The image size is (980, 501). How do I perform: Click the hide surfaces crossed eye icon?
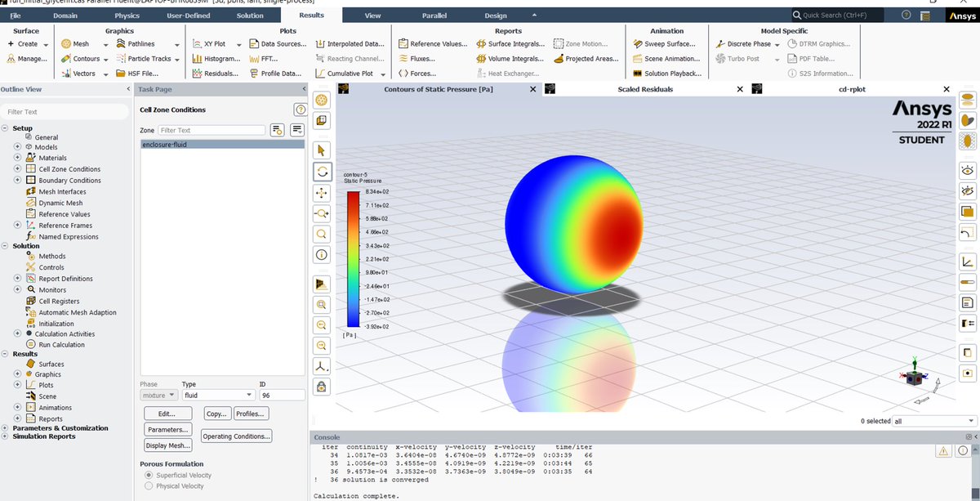968,191
